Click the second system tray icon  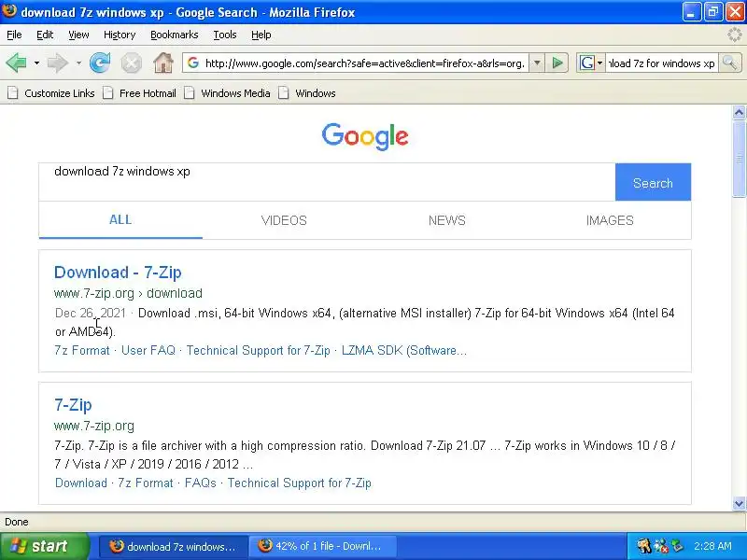tap(661, 546)
